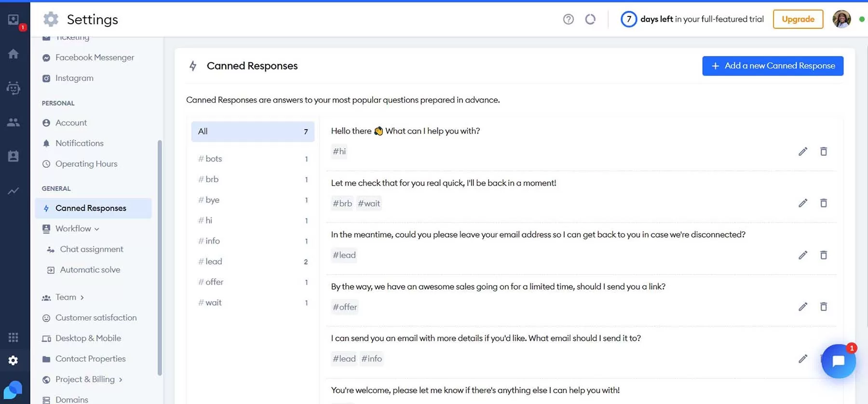Open the inbox icon with notification badge
Viewport: 868px width, 404px height.
click(x=14, y=20)
